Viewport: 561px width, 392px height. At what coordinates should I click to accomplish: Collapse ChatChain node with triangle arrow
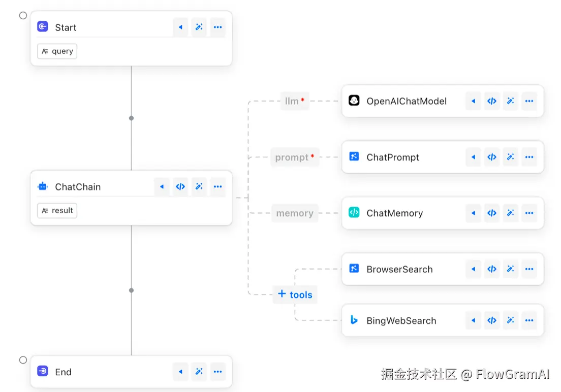tap(162, 187)
